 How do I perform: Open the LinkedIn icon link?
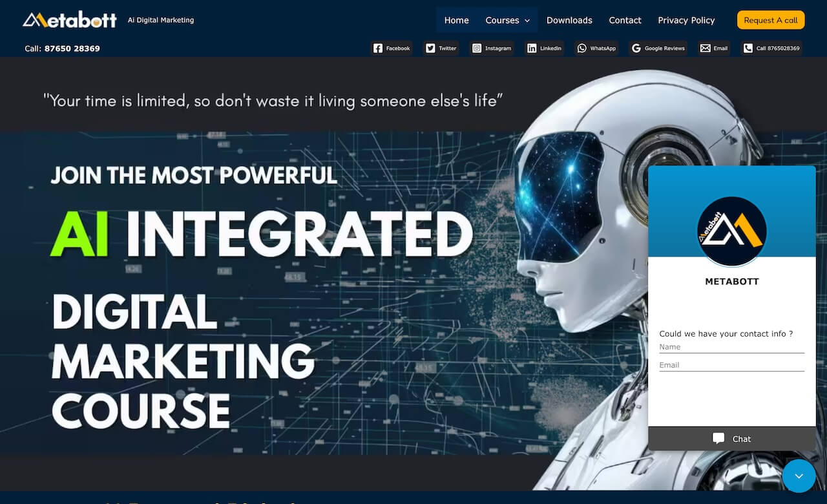[532, 48]
